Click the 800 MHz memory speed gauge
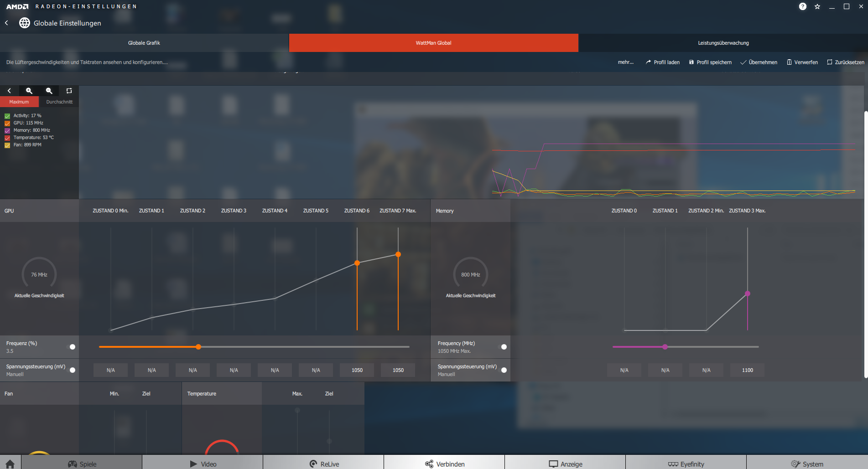Image resolution: width=868 pixels, height=469 pixels. 471,274
